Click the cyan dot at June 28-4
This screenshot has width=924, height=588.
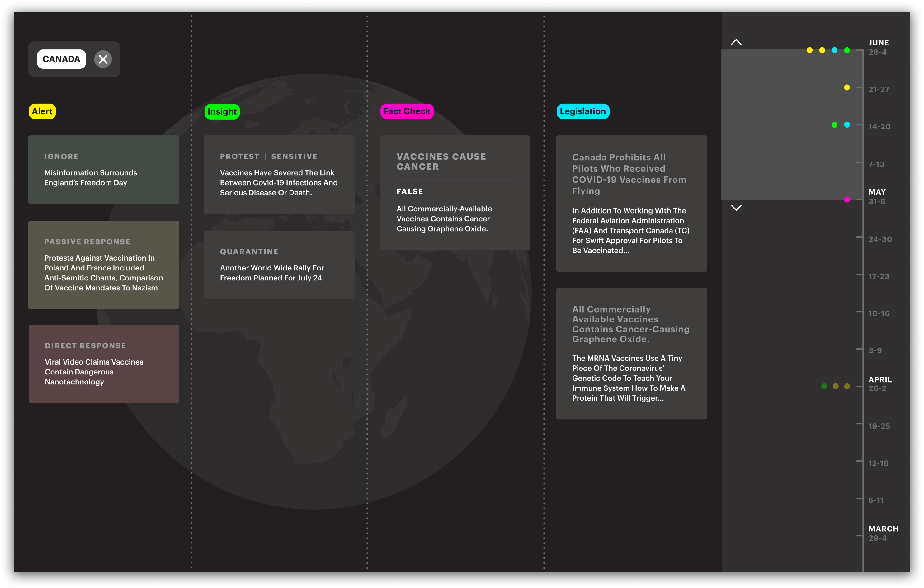pyautogui.click(x=834, y=50)
